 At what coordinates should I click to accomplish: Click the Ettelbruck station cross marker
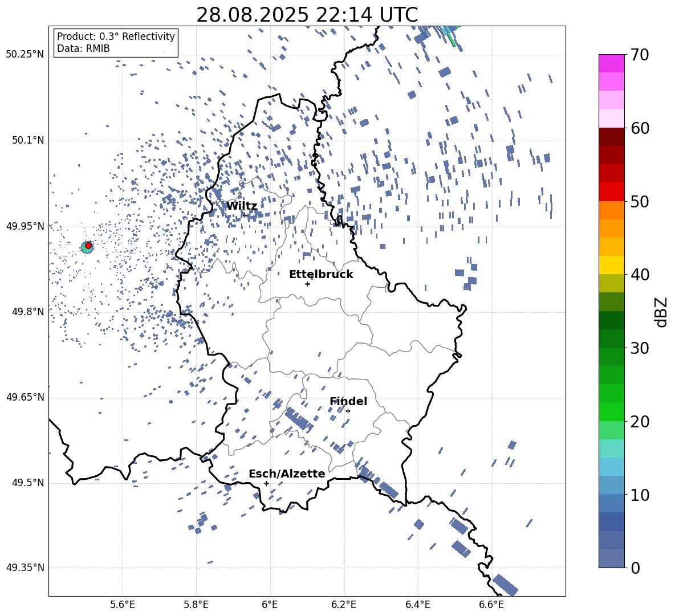[307, 284]
